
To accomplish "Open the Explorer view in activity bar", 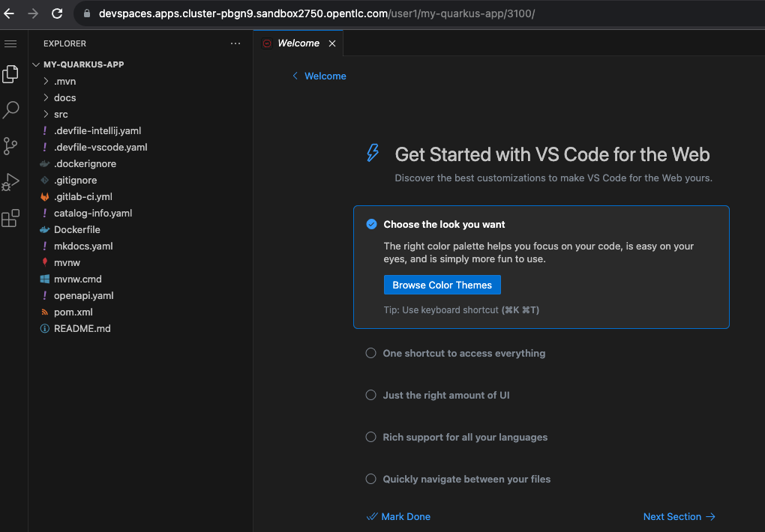I will point(10,73).
